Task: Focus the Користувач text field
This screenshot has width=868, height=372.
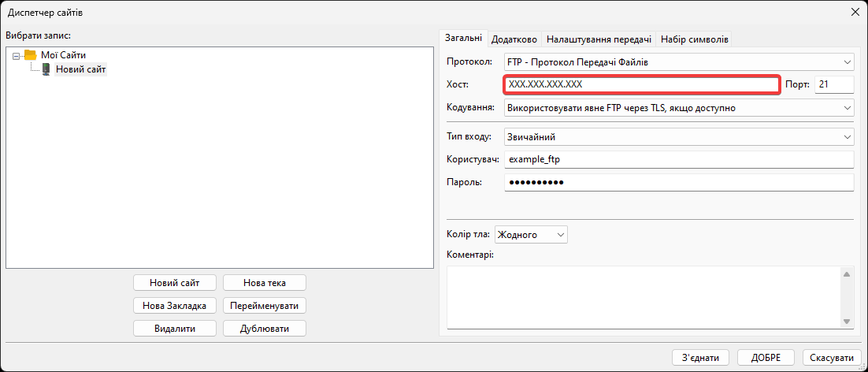Action: (x=678, y=160)
